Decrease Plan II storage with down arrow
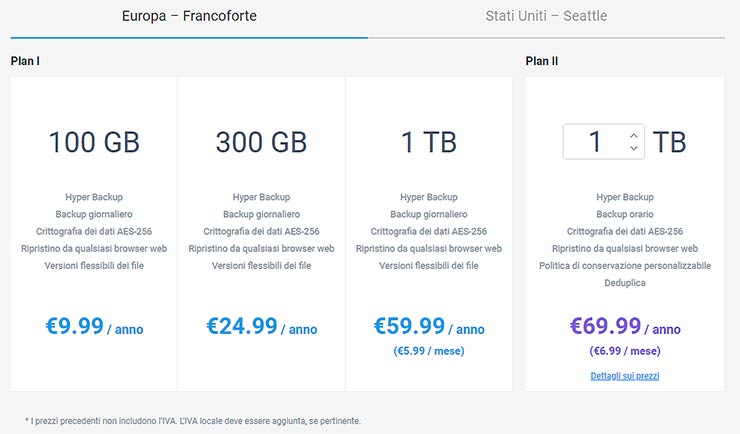740x434 pixels. pyautogui.click(x=634, y=149)
